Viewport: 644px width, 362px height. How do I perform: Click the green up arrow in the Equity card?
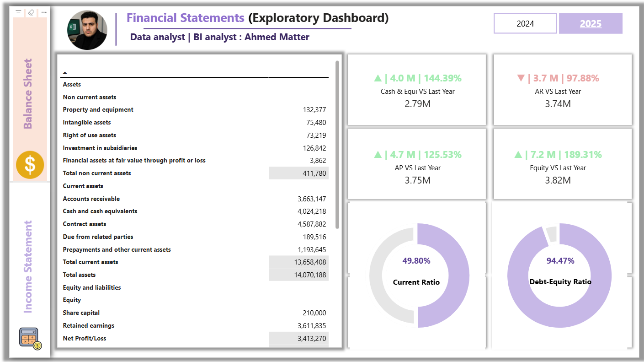(x=518, y=155)
